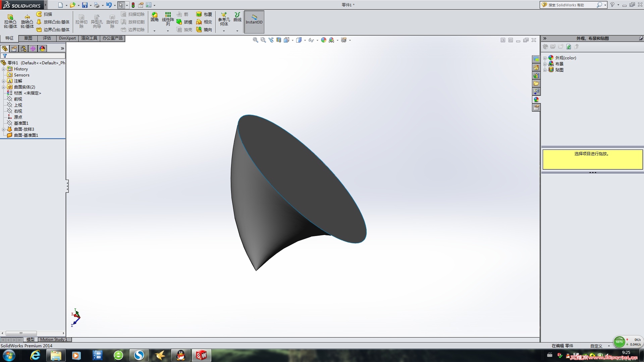Open Internet Explorer from the taskbar
The width and height of the screenshot is (644, 362).
click(x=35, y=355)
